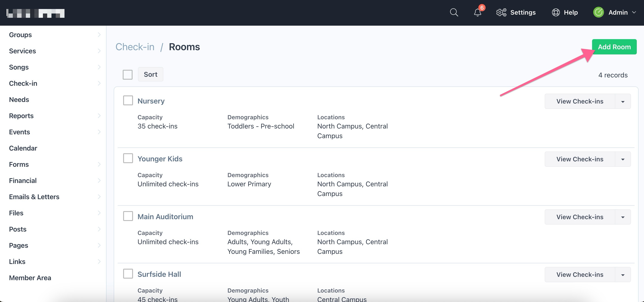The height and width of the screenshot is (302, 644).
Task: Open the Admin account dropdown arrow
Action: [x=634, y=12]
